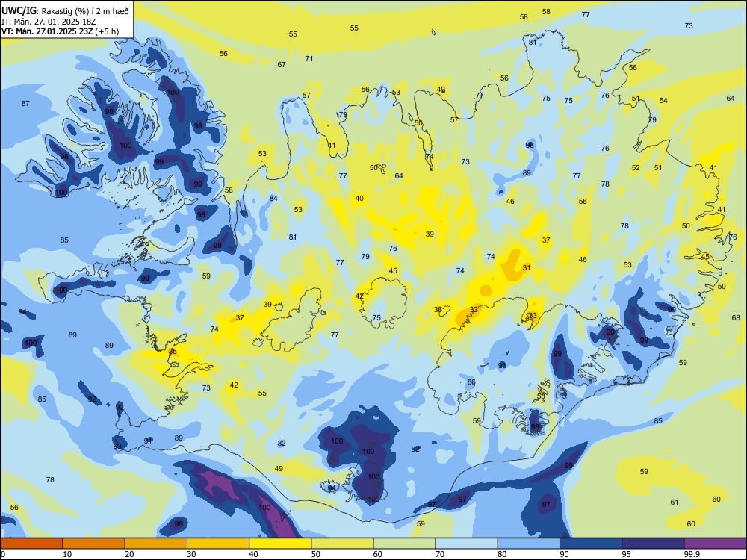Click the legend scale's '90' tick label
This screenshot has height=560, width=747.
(564, 554)
